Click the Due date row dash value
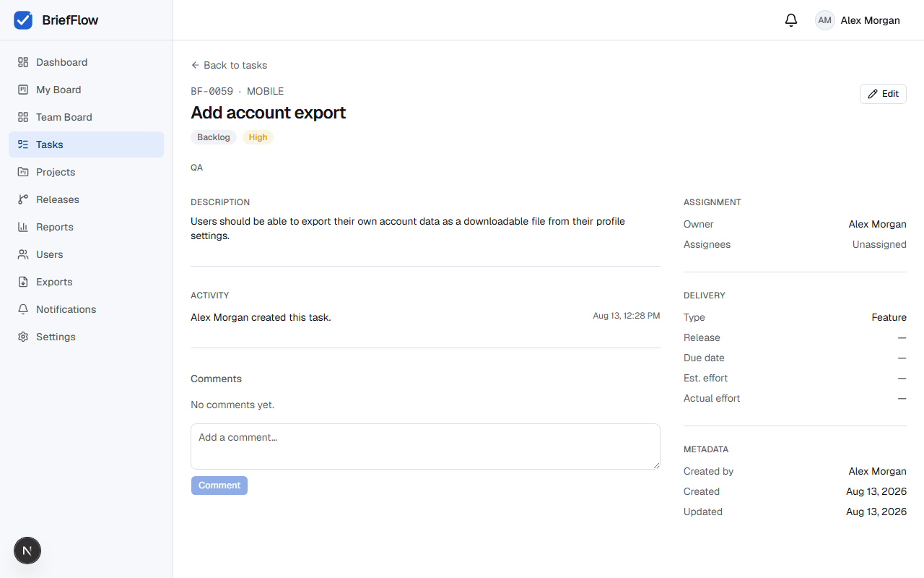The width and height of the screenshot is (924, 578). click(x=902, y=358)
